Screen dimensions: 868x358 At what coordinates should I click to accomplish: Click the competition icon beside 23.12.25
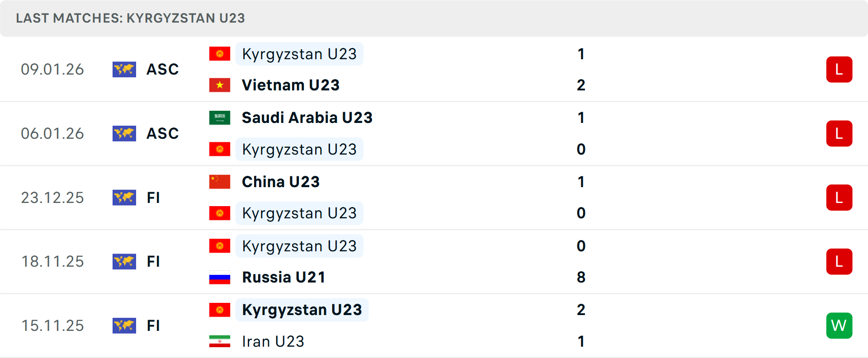(124, 198)
